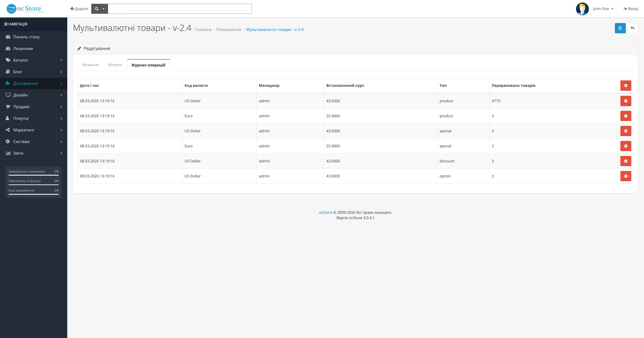The width and height of the screenshot is (644, 338).
Task: Click the Вихід logout link
Action: tap(631, 9)
